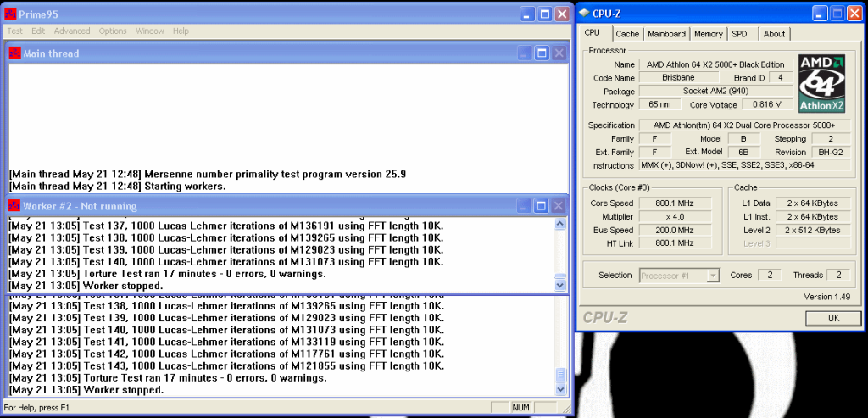Open the Test menu in Prime95

coord(15,31)
